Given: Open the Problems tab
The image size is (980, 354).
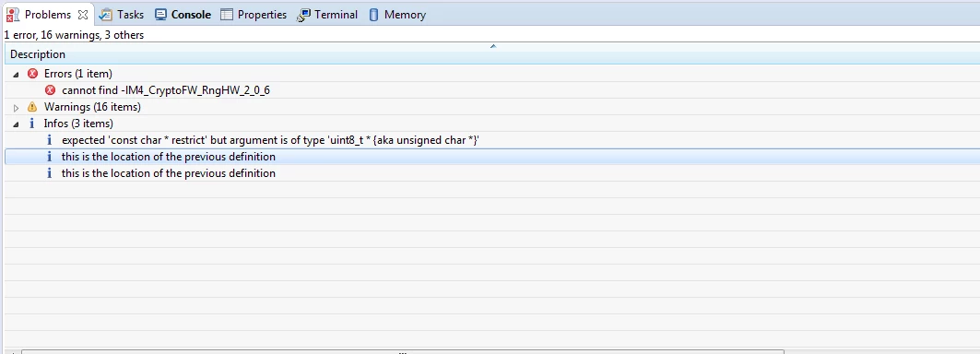Looking at the screenshot, I should pyautogui.click(x=48, y=15).
